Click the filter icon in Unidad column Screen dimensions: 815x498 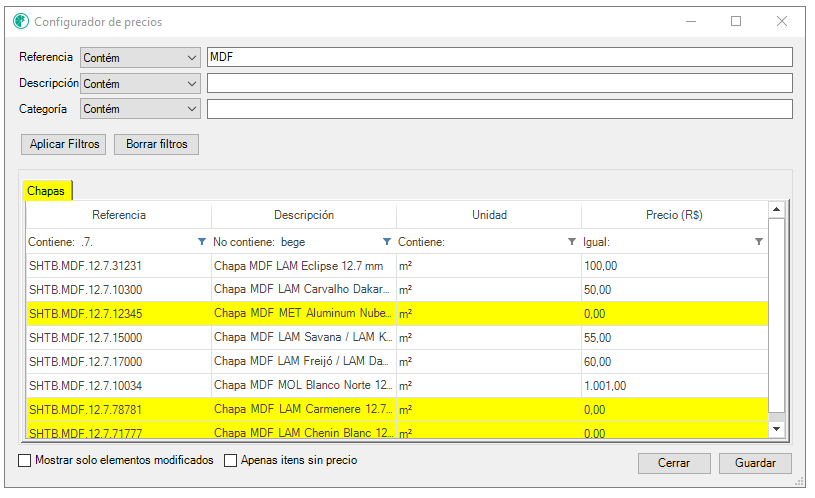572,242
